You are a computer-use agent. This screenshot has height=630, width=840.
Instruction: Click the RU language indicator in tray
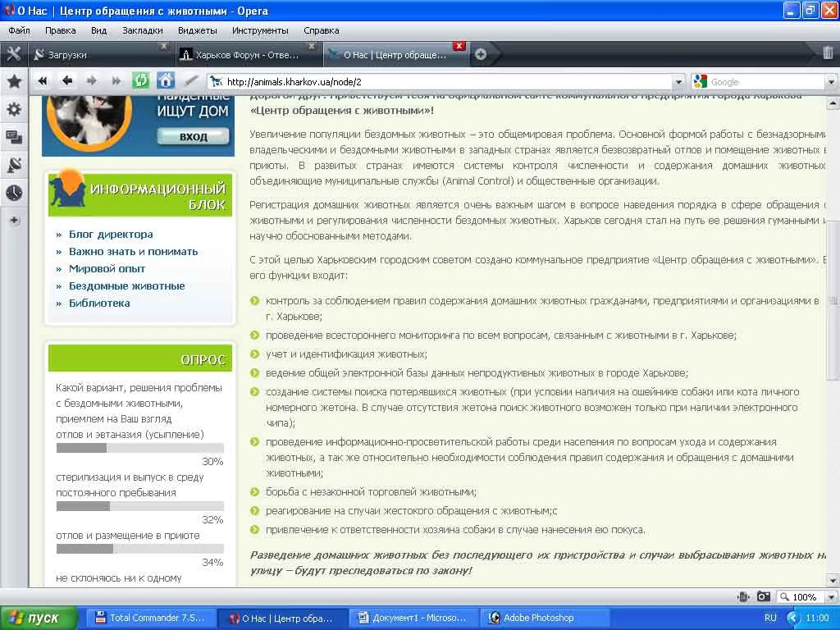770,618
